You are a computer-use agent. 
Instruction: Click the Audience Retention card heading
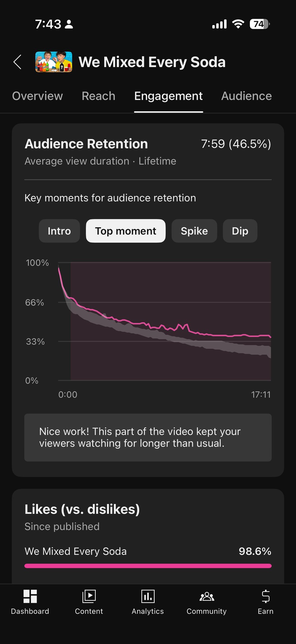pyautogui.click(x=86, y=144)
